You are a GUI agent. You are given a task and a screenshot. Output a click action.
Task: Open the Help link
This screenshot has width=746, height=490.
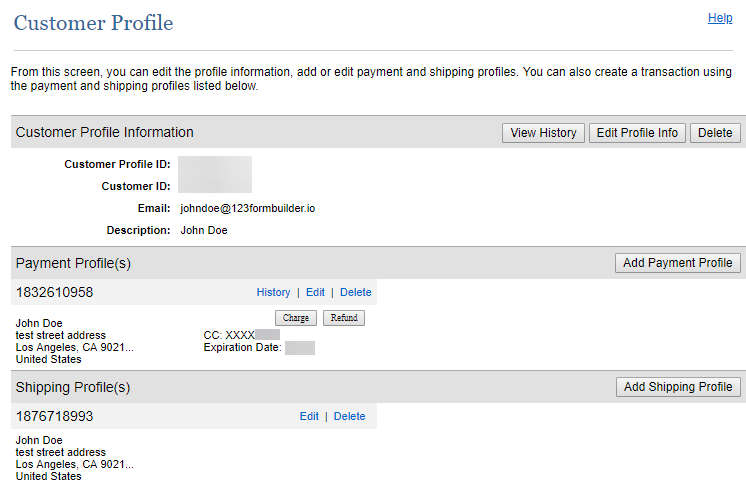[720, 18]
